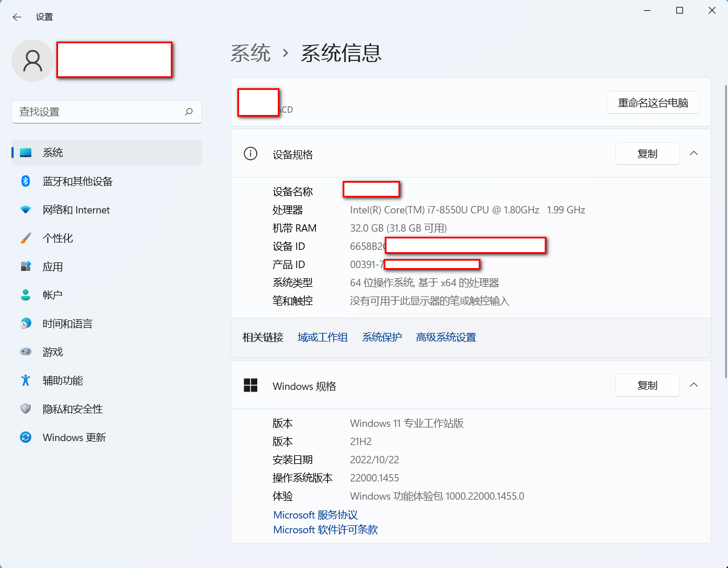Image resolution: width=728 pixels, height=568 pixels.
Task: Click the brush icon for 个性化
Action: click(25, 237)
